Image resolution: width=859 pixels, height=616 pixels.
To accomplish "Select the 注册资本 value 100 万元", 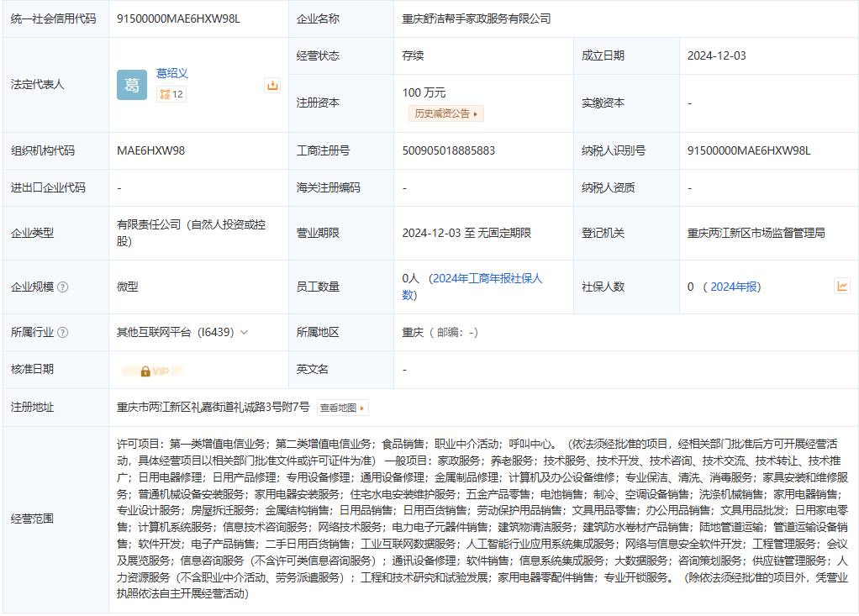I will click(x=424, y=92).
